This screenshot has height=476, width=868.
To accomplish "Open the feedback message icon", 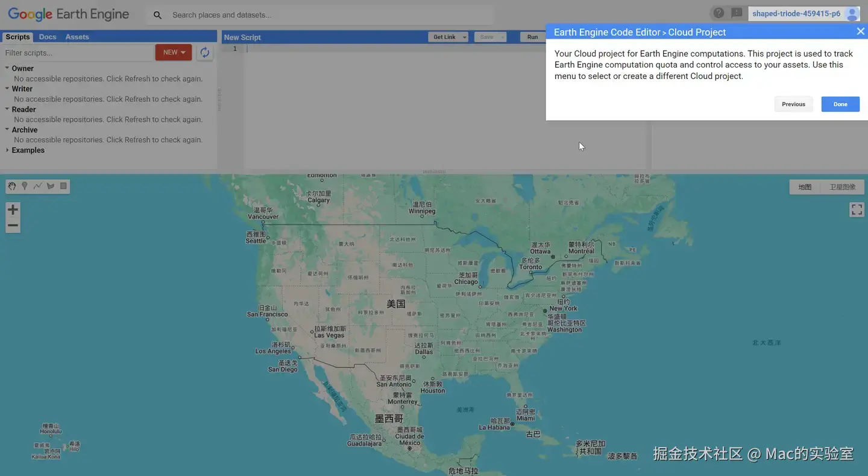I will tap(737, 13).
